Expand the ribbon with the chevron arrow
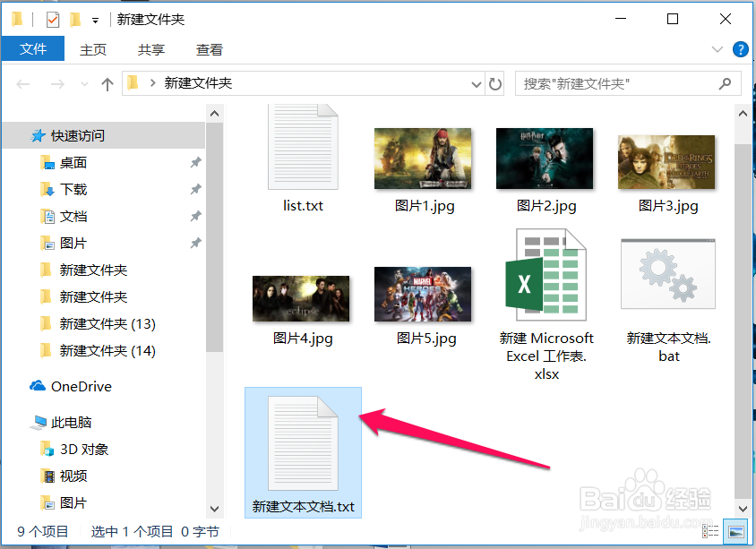This screenshot has height=549, width=756. [x=717, y=49]
